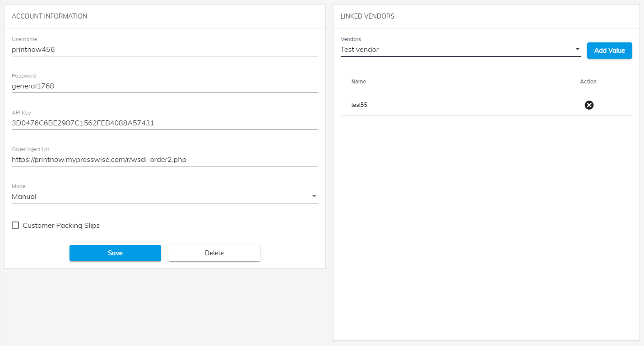Focus the Password field with general1768
The width and height of the screenshot is (644, 346).
tap(165, 86)
